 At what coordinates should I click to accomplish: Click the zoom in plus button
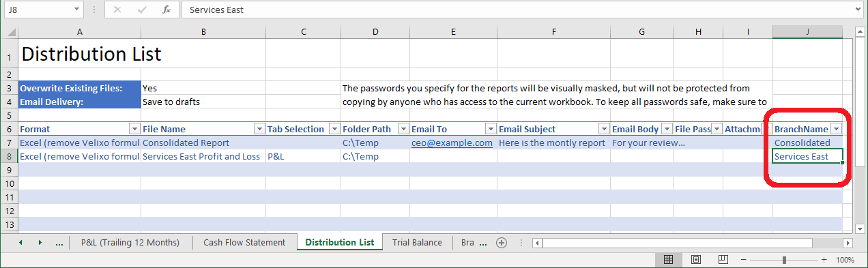(x=824, y=260)
